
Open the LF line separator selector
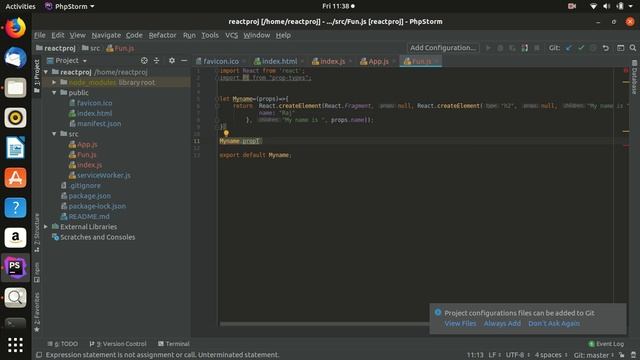[x=494, y=355]
